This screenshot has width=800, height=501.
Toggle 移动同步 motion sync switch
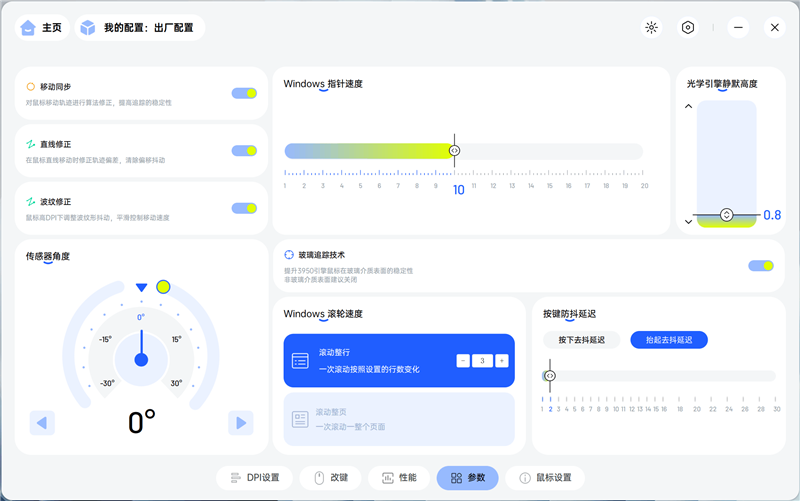244,93
